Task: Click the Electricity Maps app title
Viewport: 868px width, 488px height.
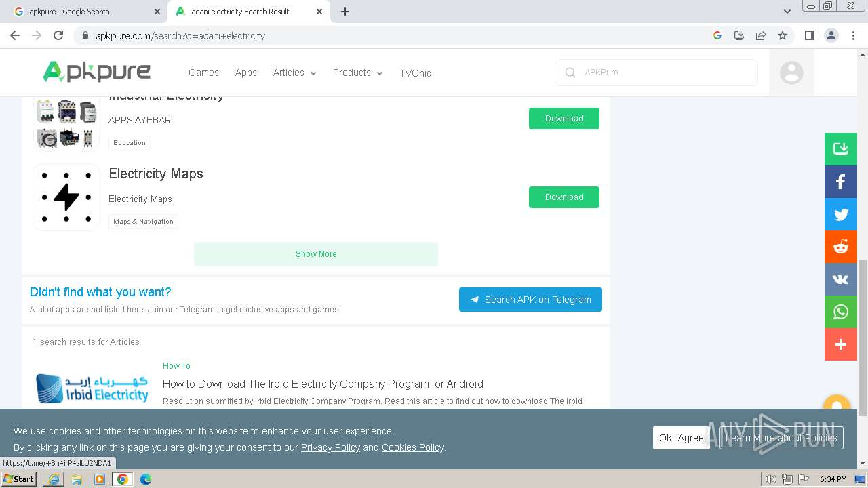Action: pos(156,174)
